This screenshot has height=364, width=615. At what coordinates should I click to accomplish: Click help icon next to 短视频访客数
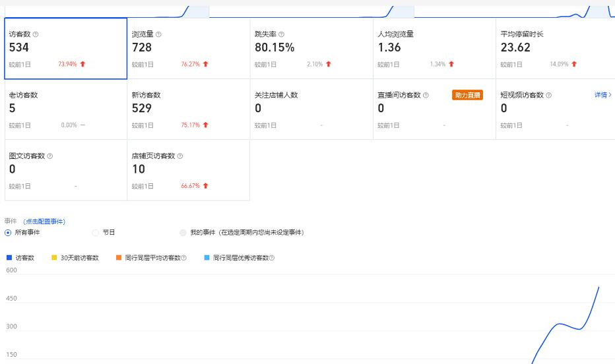coord(548,95)
